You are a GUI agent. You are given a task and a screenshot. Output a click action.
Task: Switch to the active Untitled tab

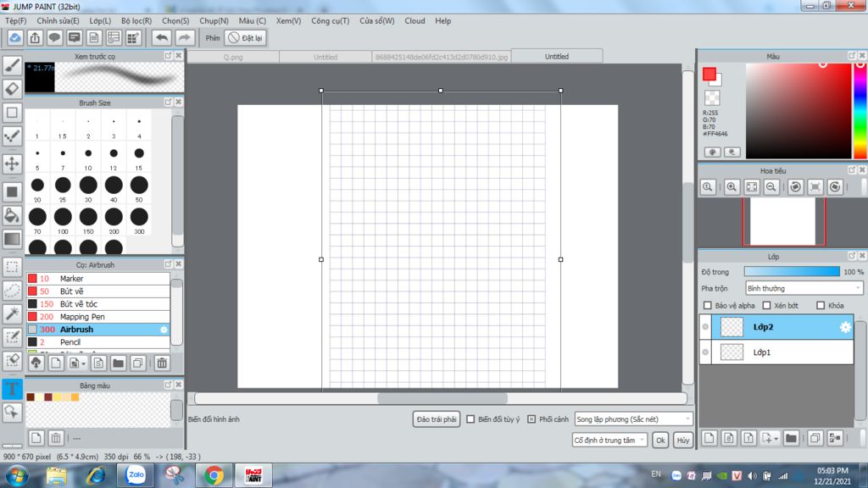[x=556, y=57]
